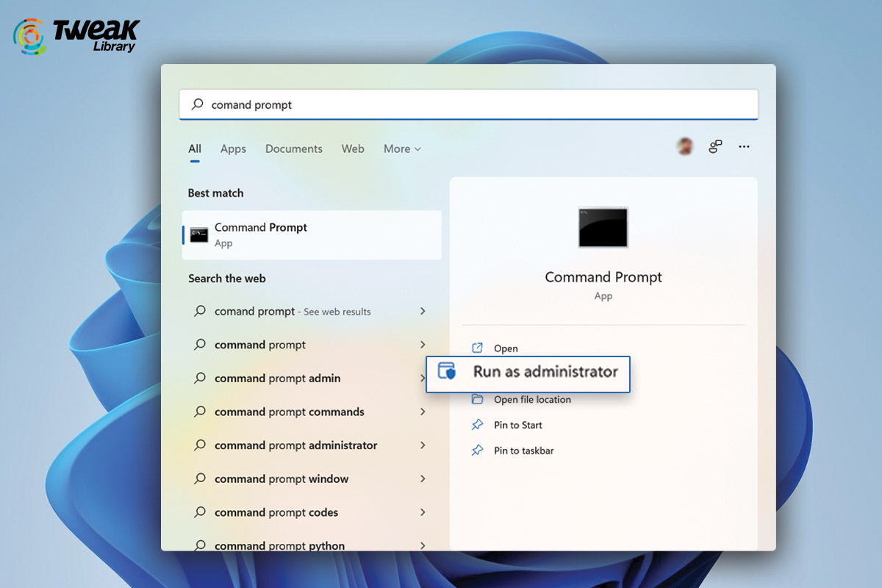Switch to the Apps tab
Screen dimensions: 882x588
(233, 149)
